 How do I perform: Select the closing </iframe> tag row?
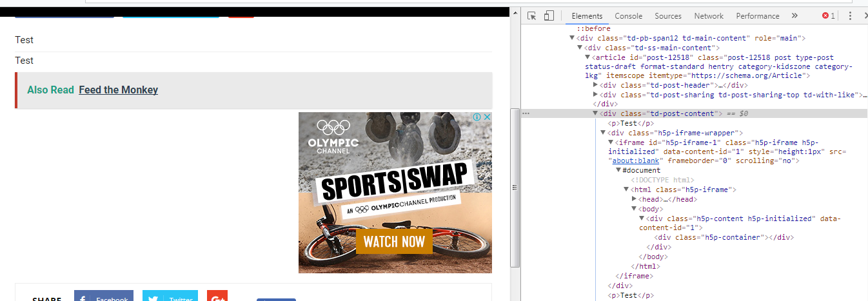pyautogui.click(x=635, y=275)
